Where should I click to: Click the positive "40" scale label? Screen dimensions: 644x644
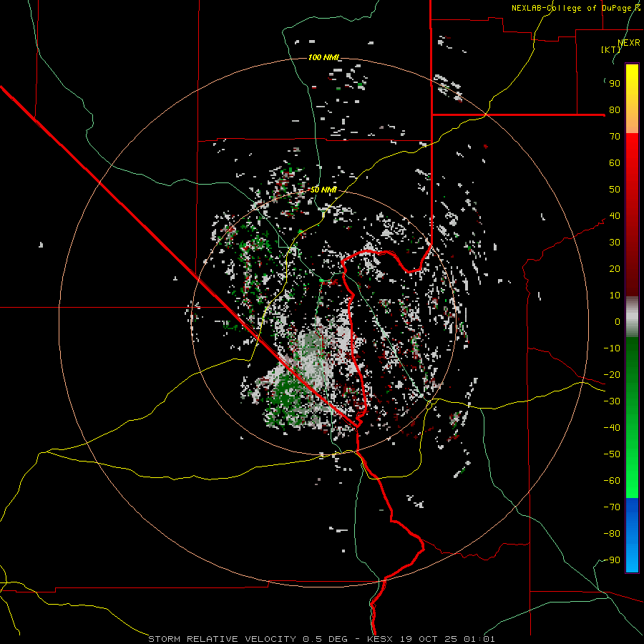point(615,216)
